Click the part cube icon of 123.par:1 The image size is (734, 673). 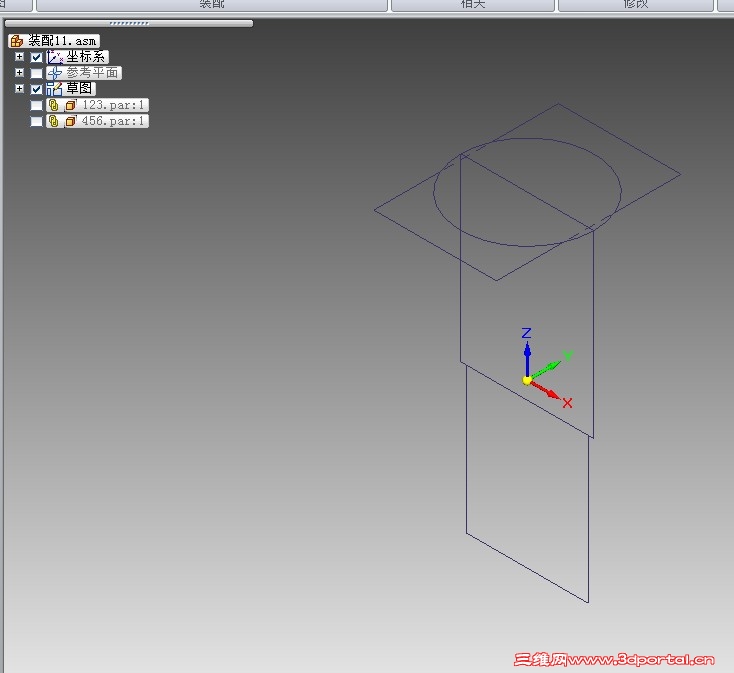point(71,105)
